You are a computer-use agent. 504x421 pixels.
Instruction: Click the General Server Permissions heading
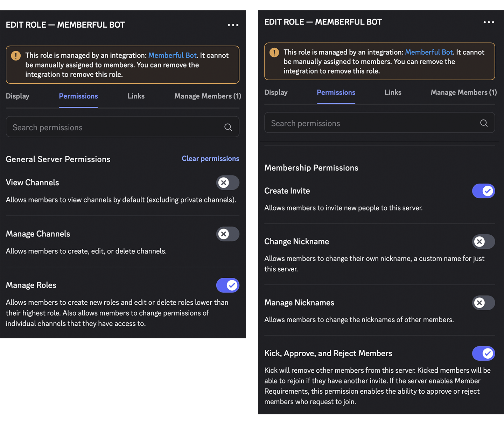[x=58, y=159]
